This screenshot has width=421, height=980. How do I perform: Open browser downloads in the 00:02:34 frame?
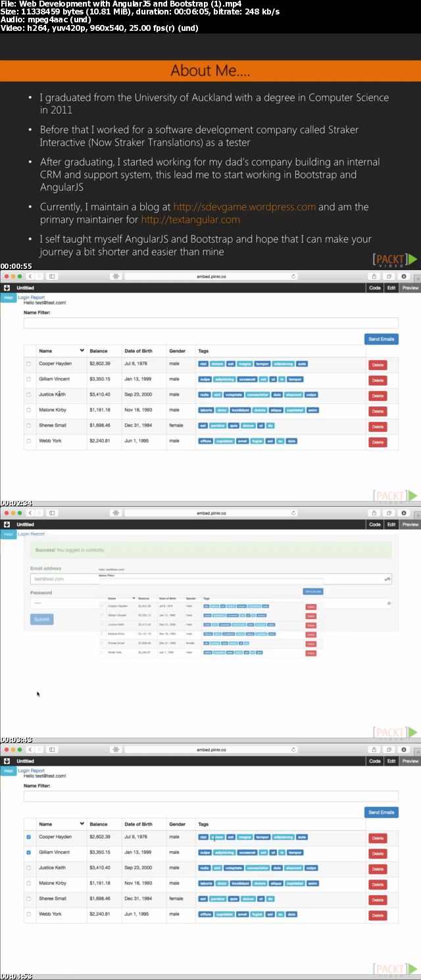point(404,276)
